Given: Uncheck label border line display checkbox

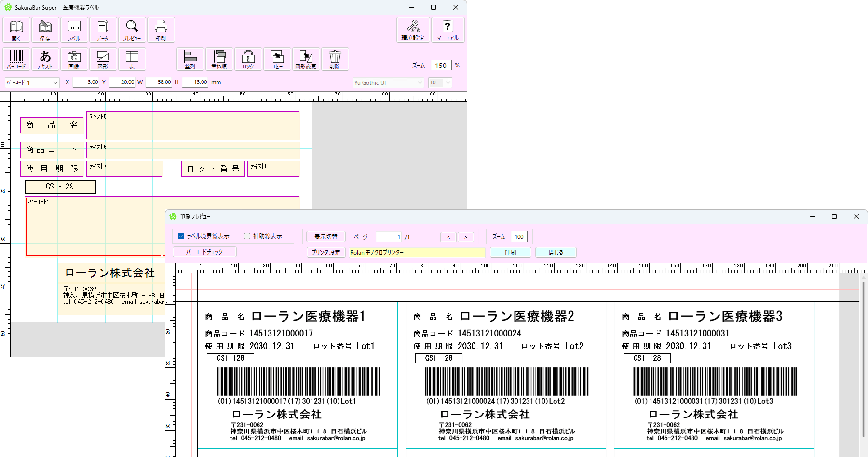Looking at the screenshot, I should coord(181,236).
